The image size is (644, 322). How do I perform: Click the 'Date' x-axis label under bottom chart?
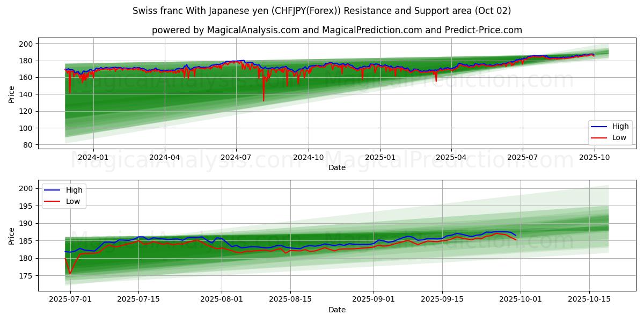click(336, 310)
